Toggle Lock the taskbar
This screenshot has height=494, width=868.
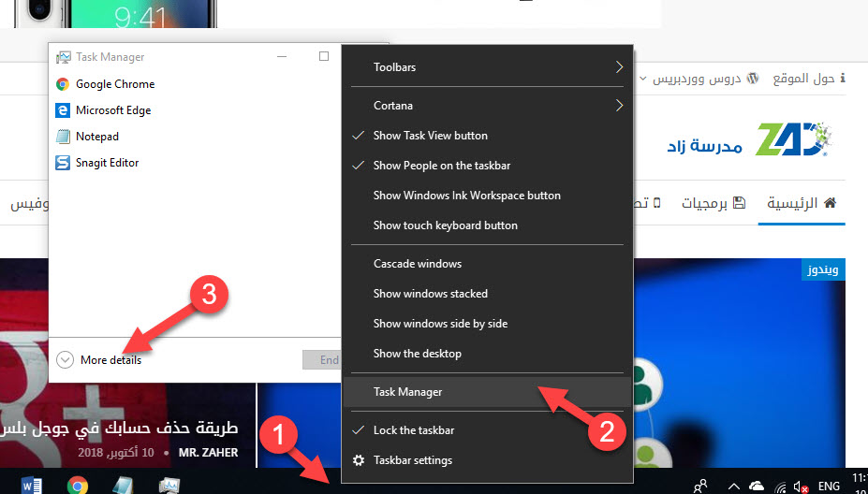(487, 430)
